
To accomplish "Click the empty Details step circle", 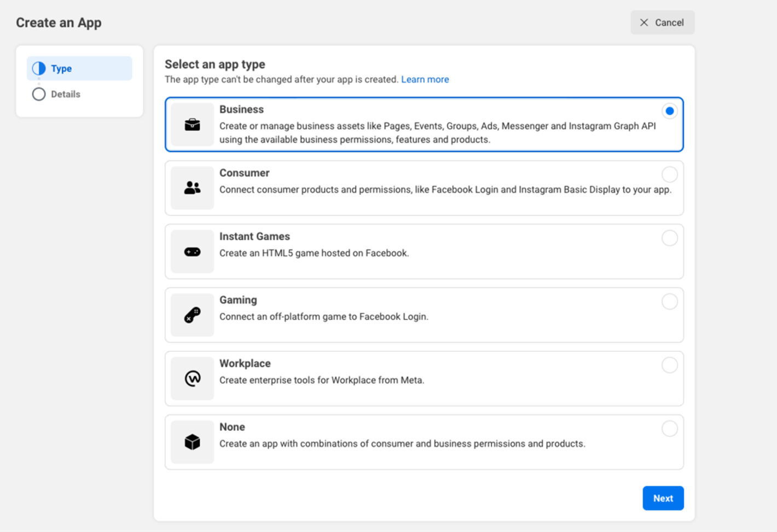I will (x=39, y=94).
